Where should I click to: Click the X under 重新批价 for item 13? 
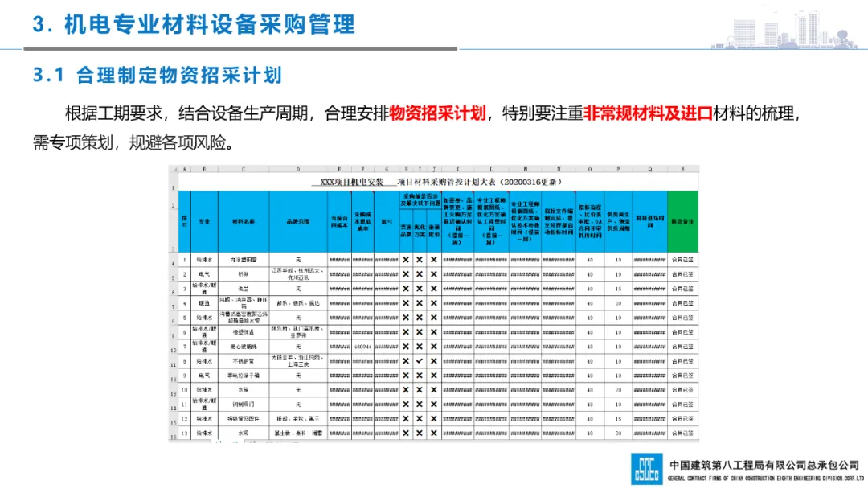point(434,433)
